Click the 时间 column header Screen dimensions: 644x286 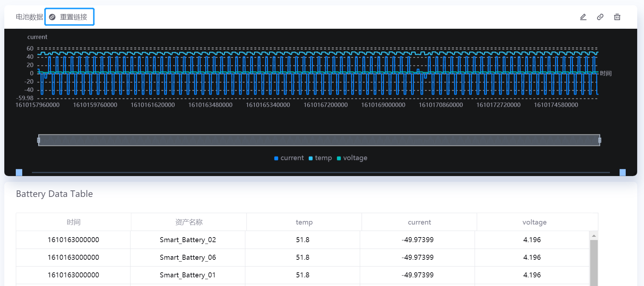[x=74, y=222]
